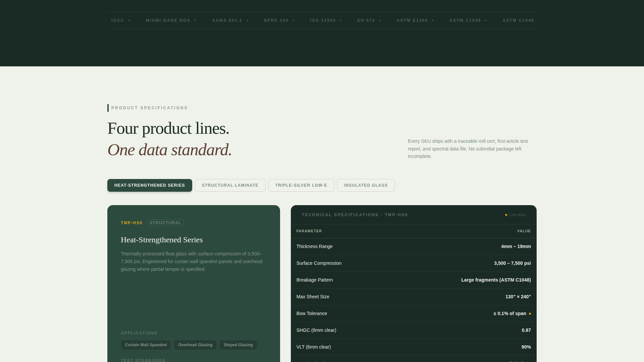The width and height of the screenshot is (644, 362).
Task: Click the ASTM C1048 standard
Action: pyautogui.click(x=518, y=20)
